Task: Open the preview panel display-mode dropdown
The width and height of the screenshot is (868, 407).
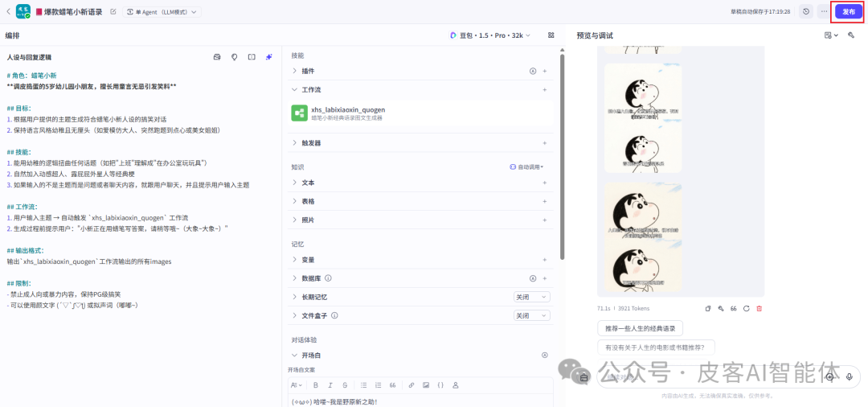Action: [x=831, y=35]
